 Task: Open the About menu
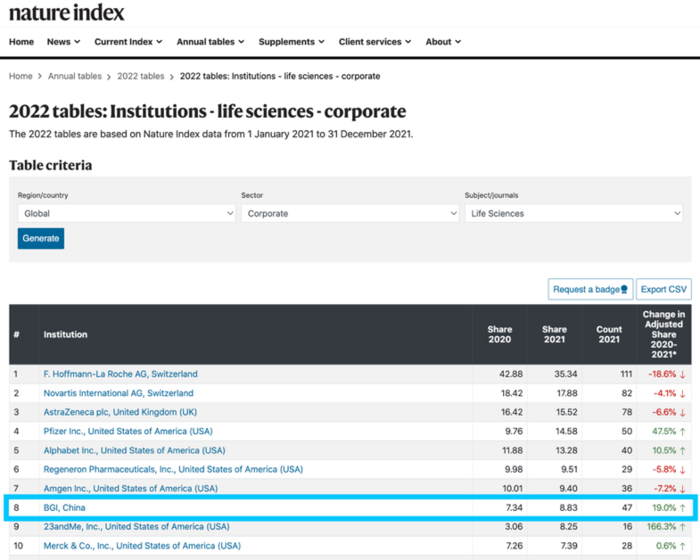(x=443, y=42)
